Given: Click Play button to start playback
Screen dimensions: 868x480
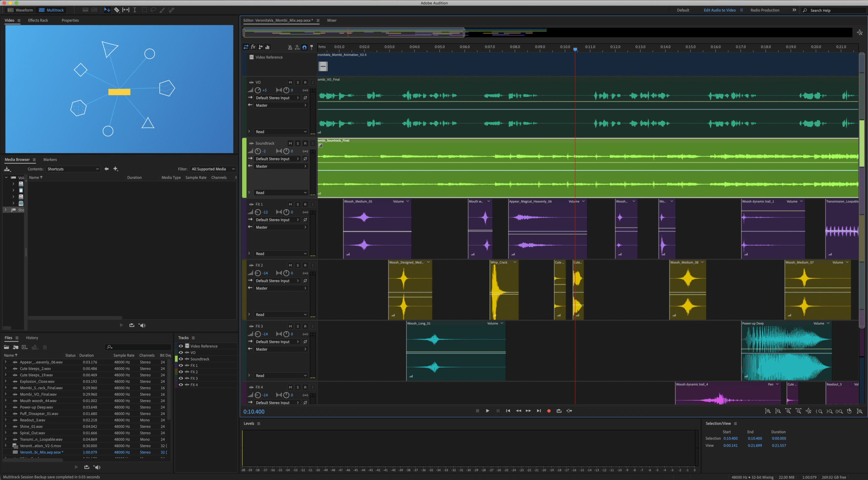Looking at the screenshot, I should 487,410.
